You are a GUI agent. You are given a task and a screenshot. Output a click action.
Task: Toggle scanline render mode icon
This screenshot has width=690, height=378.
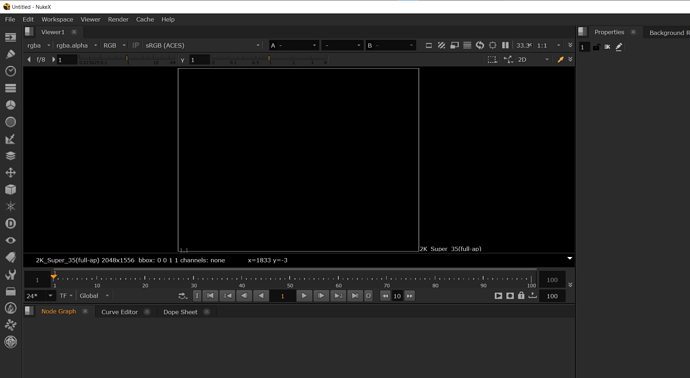[x=467, y=45]
